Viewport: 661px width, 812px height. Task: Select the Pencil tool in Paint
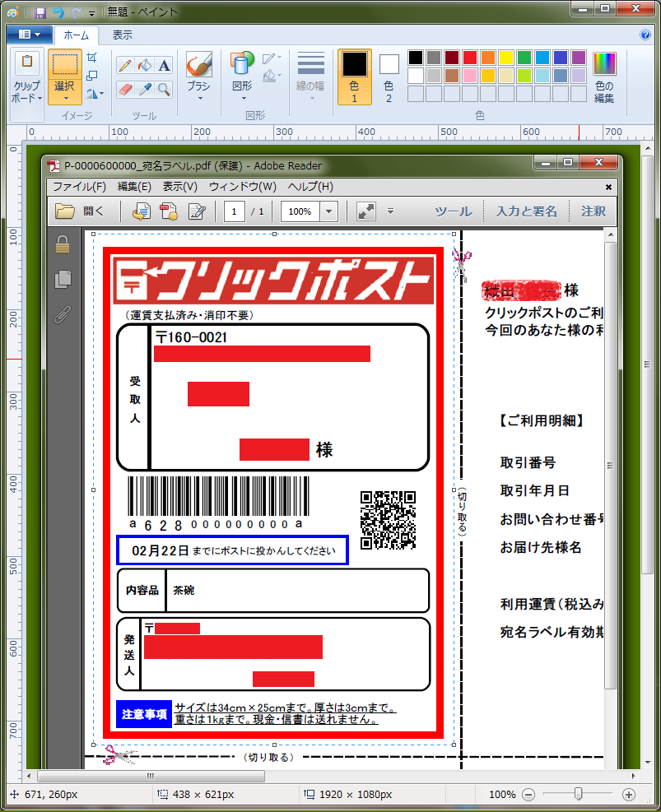[125, 65]
